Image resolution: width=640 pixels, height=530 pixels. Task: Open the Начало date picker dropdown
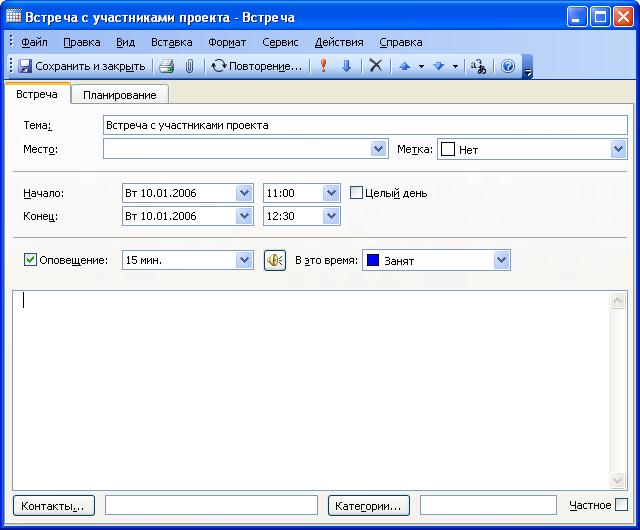[244, 193]
